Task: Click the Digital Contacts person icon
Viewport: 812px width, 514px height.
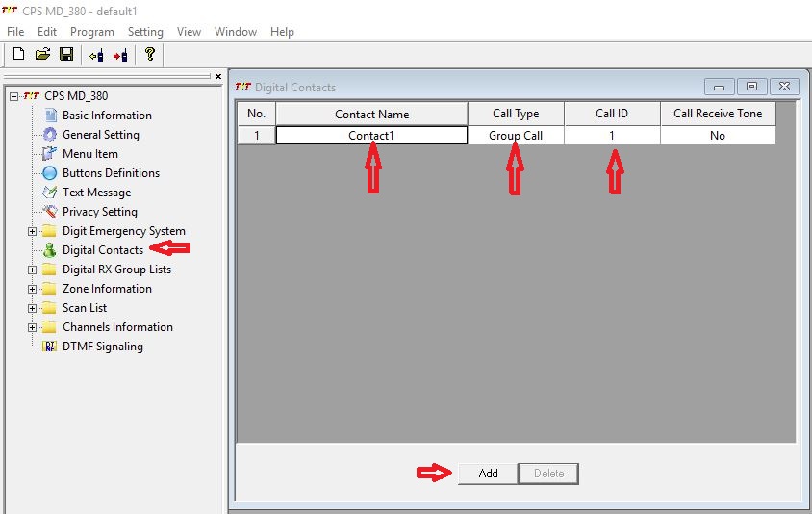Action: tap(50, 250)
